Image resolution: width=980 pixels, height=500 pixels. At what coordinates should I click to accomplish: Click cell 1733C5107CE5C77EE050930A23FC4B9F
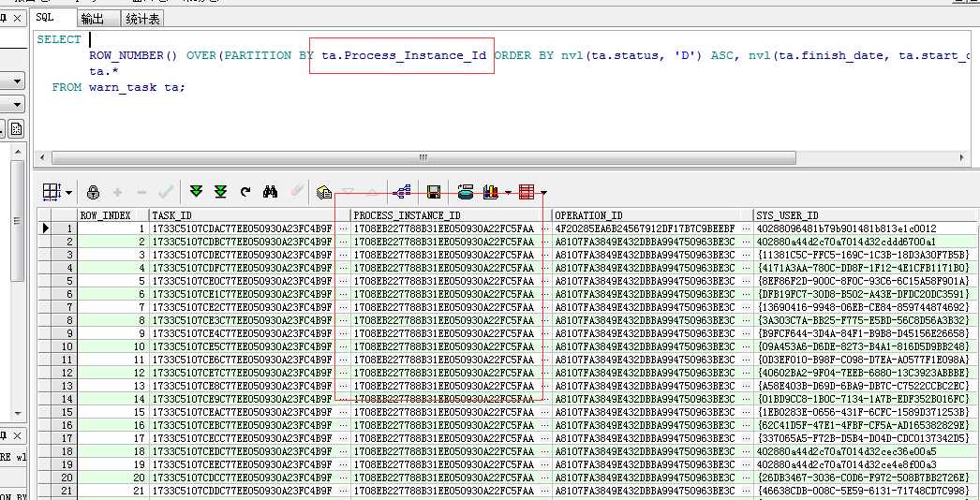tap(243, 346)
